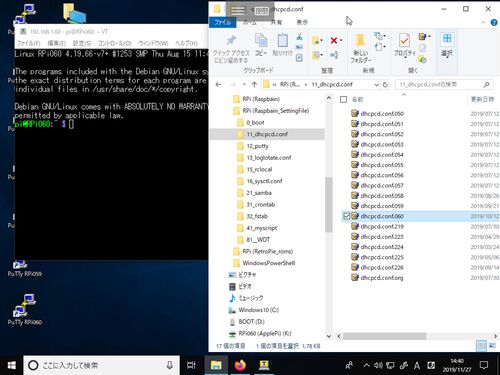500x375 pixels.
Task: Open the Help menu in Tera Term
Action: 186,43
